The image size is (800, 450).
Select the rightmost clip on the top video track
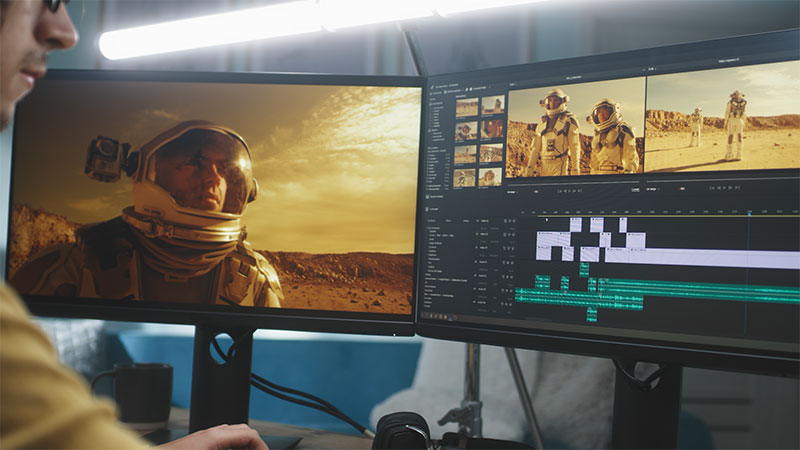click(x=623, y=224)
